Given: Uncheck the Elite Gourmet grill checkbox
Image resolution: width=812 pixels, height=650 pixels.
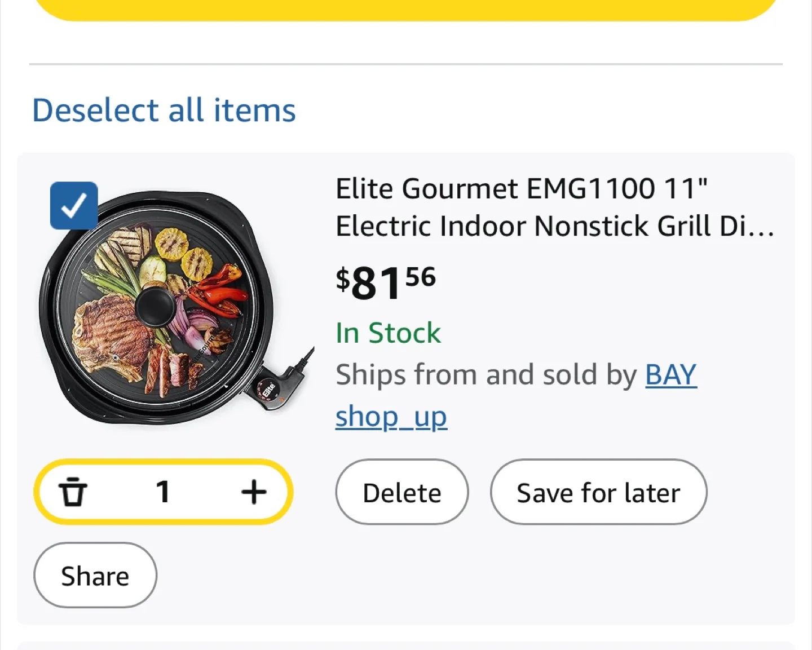Looking at the screenshot, I should point(74,206).
